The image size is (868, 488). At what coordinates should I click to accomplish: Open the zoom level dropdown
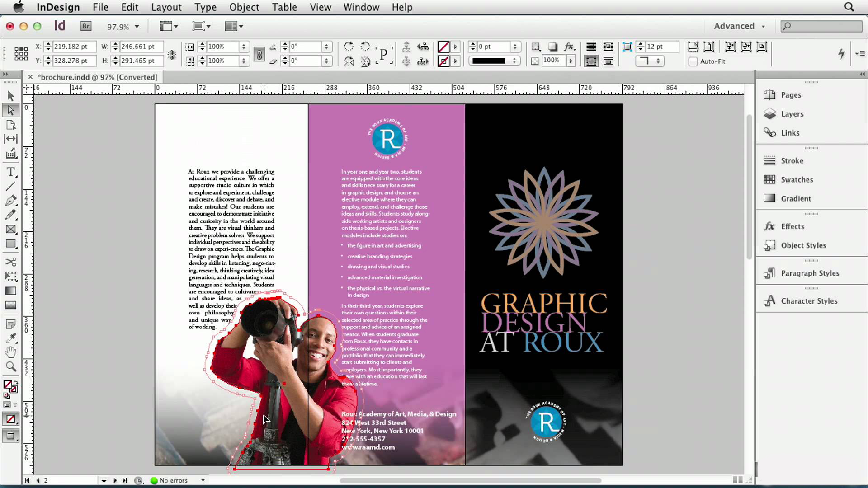137,27
